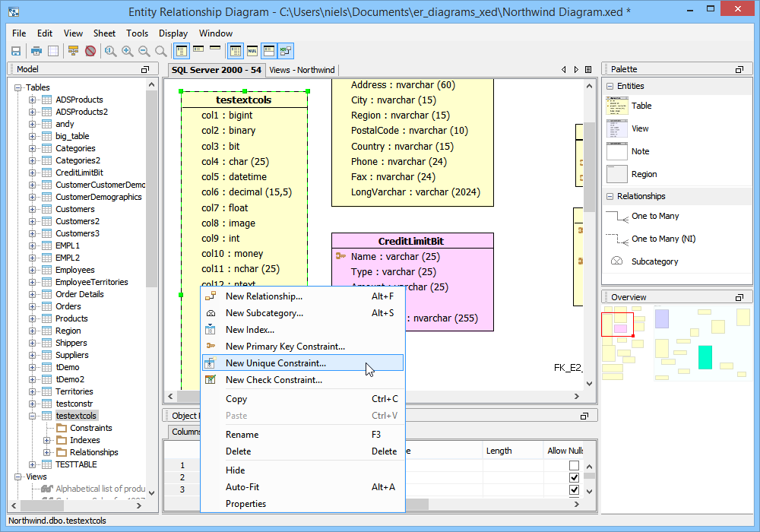Select the Employees table in the Model tree
The height and width of the screenshot is (532, 760).
[74, 270]
